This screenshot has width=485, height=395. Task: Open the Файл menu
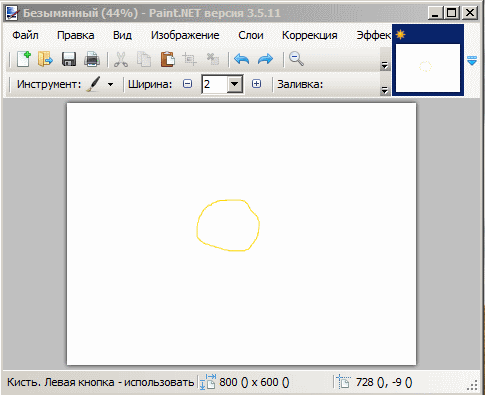click(x=25, y=35)
